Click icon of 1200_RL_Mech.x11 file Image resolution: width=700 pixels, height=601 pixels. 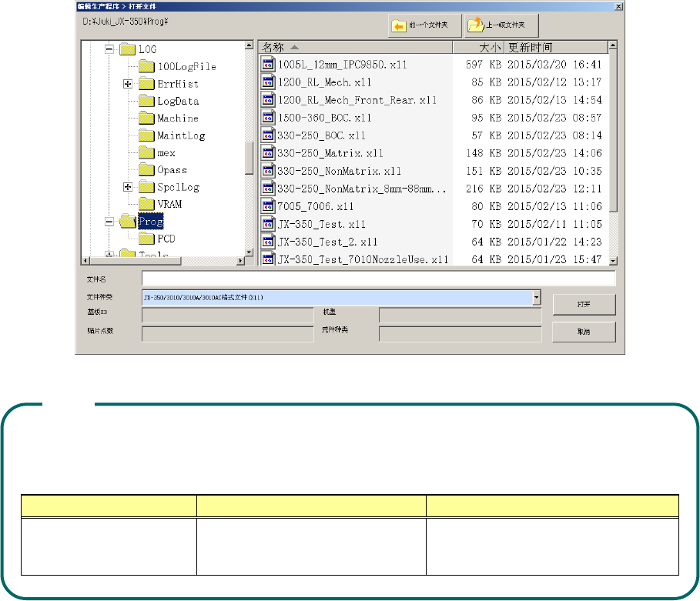pyautogui.click(x=268, y=82)
